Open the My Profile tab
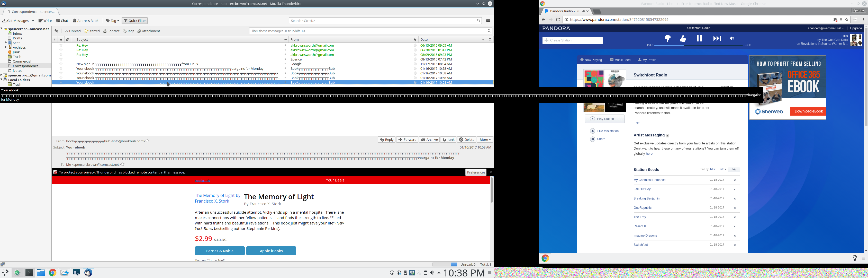The width and height of the screenshot is (868, 278). (x=647, y=60)
